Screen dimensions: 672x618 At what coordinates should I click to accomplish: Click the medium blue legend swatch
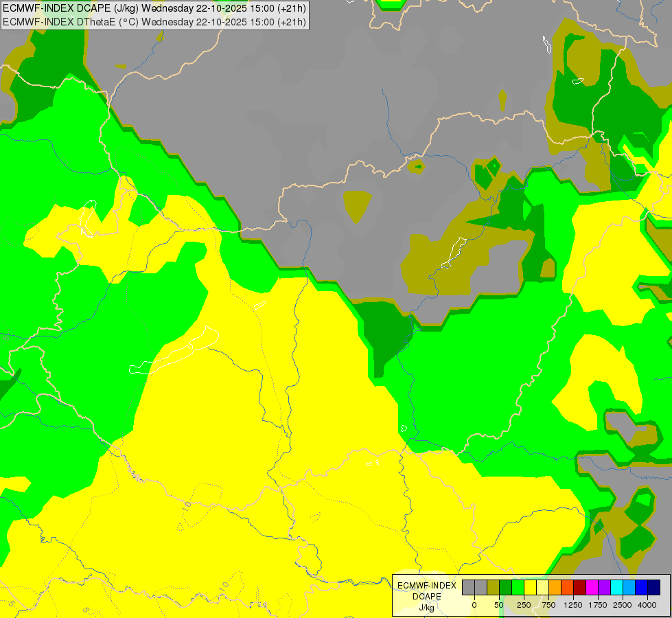point(642,587)
